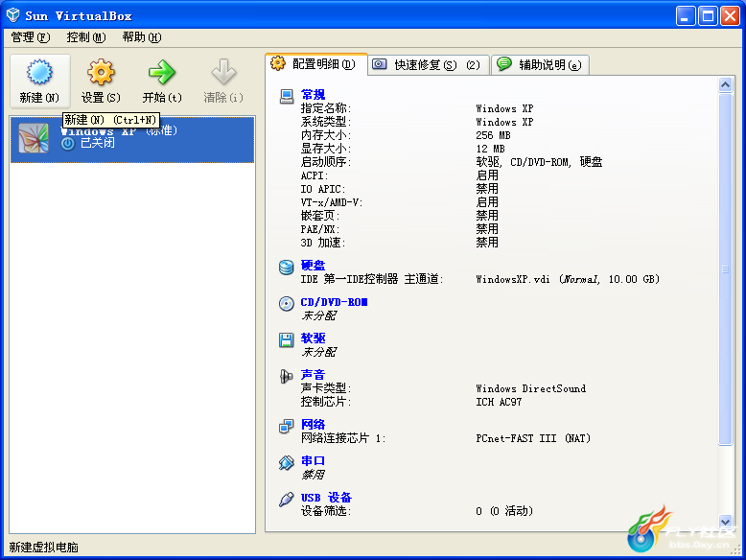
Task: Click the 禁用 text under 串口
Action: (x=313, y=475)
